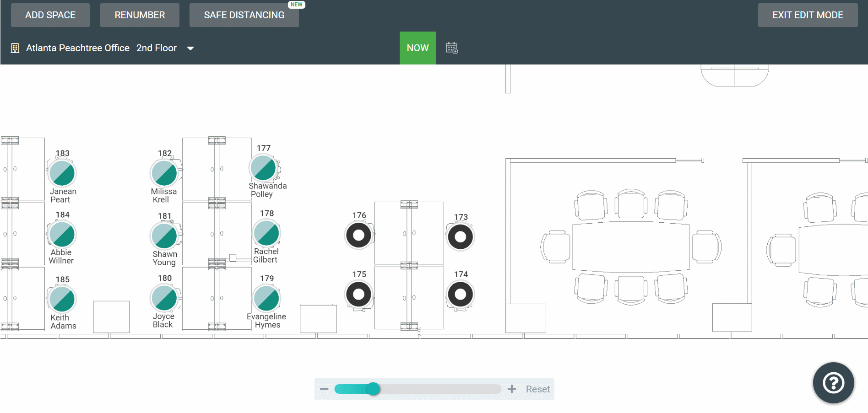Open SAFE DISTANCING feature
The height and width of the screenshot is (413, 868).
click(x=244, y=15)
